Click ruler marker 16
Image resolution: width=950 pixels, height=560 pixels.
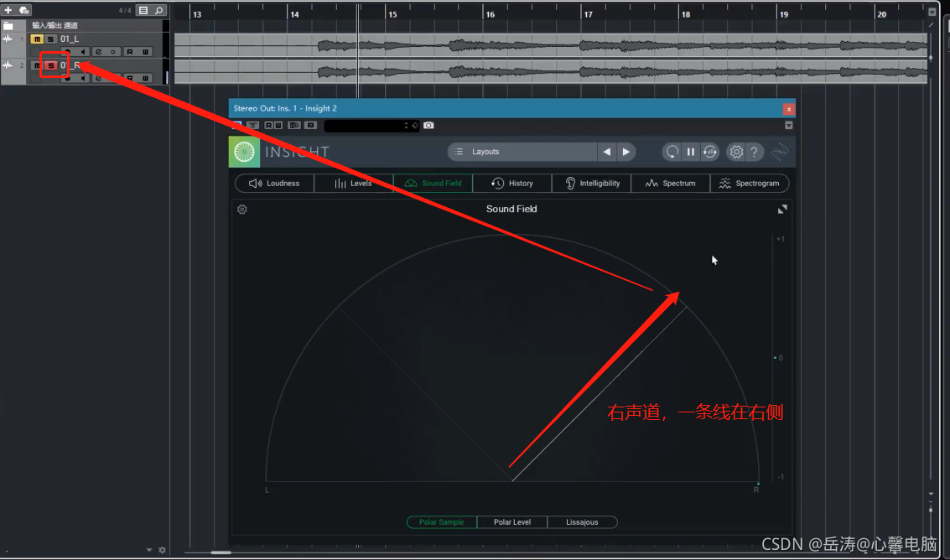491,14
